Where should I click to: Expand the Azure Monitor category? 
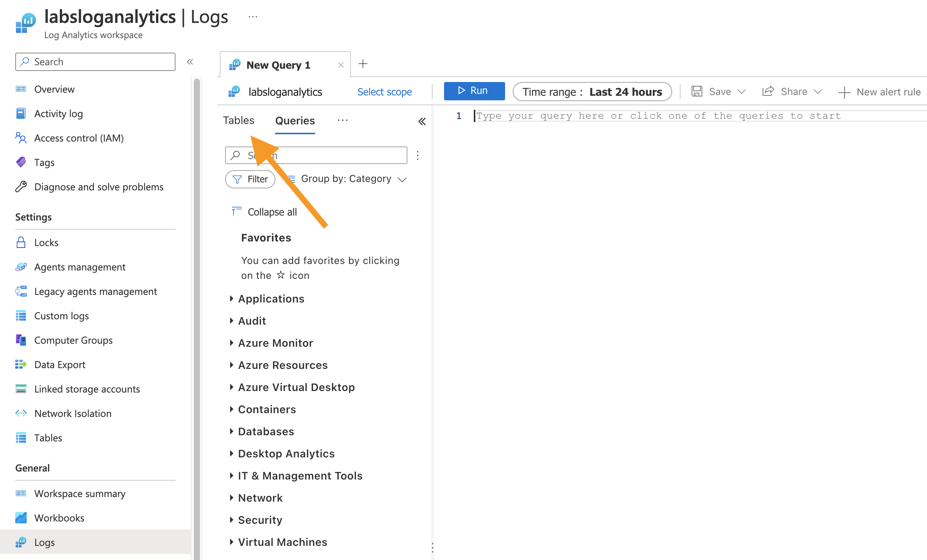[232, 343]
